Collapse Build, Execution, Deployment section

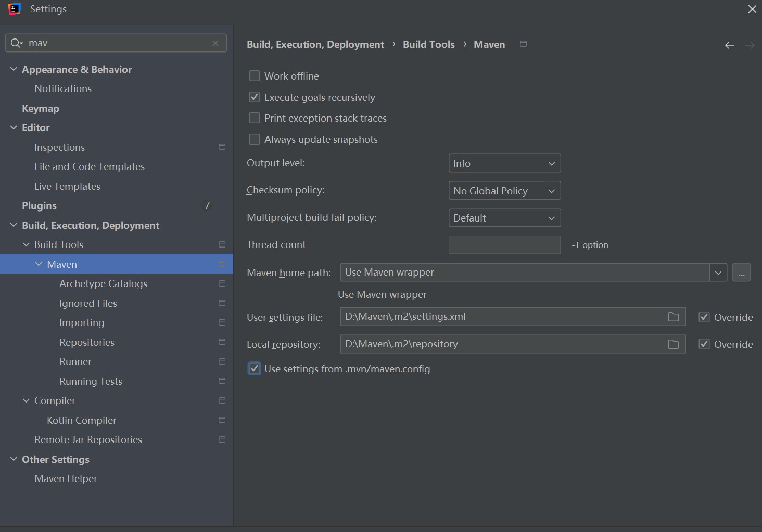point(14,225)
